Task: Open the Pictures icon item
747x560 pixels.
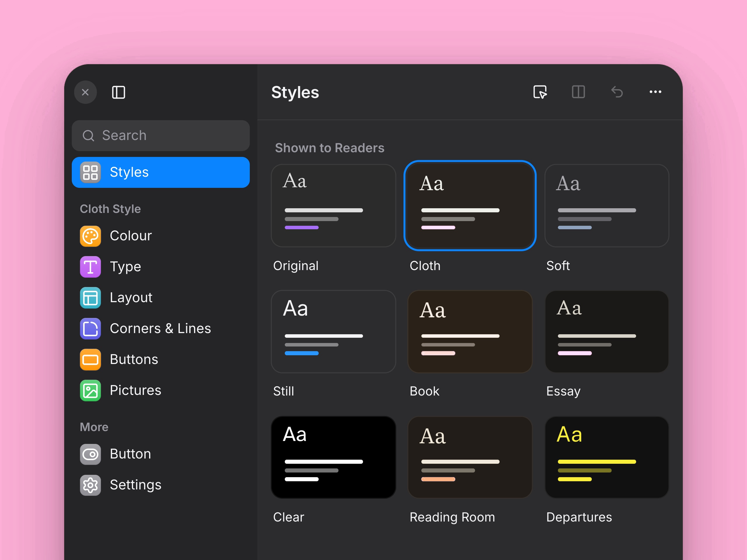Action: [90, 391]
